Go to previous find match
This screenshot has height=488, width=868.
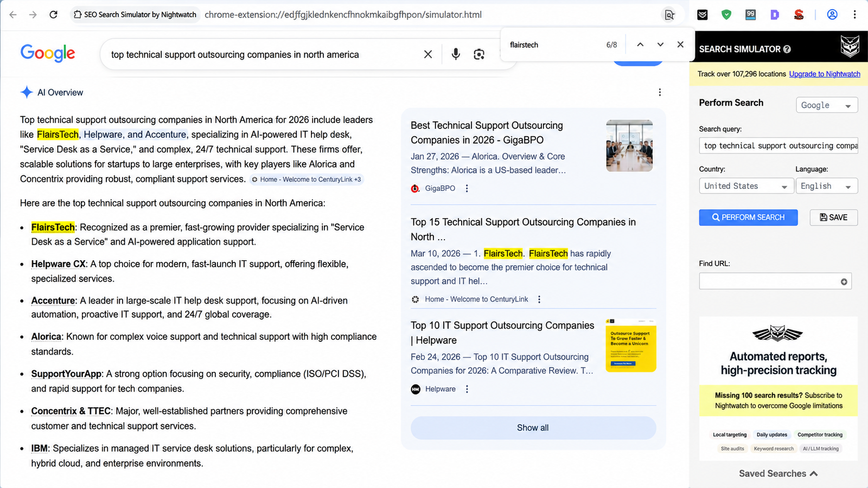coord(640,44)
